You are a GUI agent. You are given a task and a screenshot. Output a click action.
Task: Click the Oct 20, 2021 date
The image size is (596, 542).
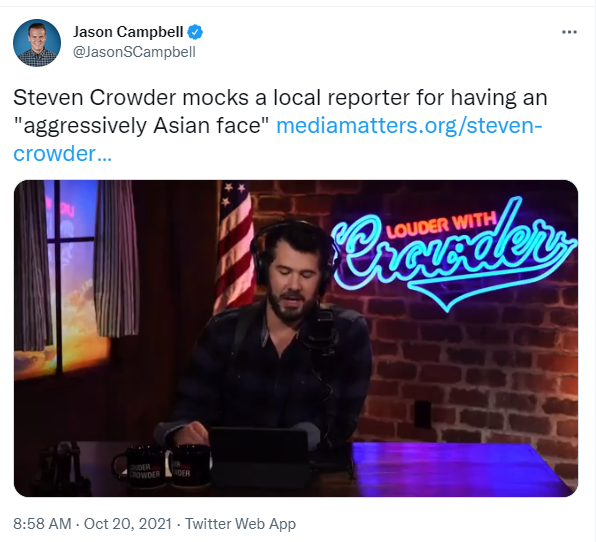128,524
